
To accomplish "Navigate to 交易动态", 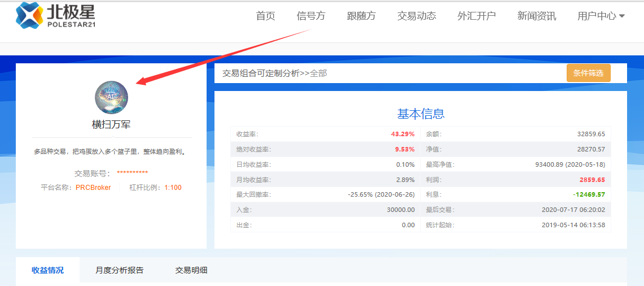I will 417,16.
